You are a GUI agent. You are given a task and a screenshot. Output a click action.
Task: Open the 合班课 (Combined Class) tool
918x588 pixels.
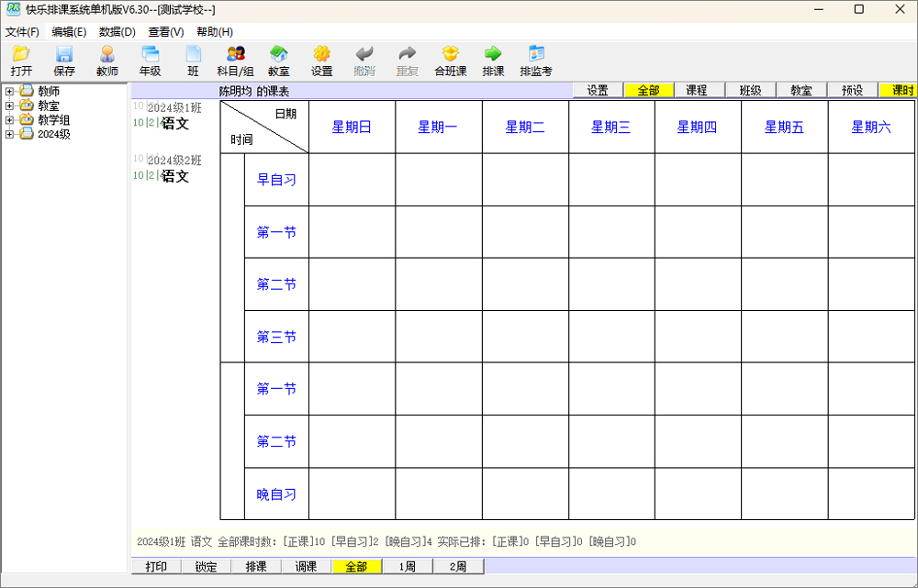point(450,61)
